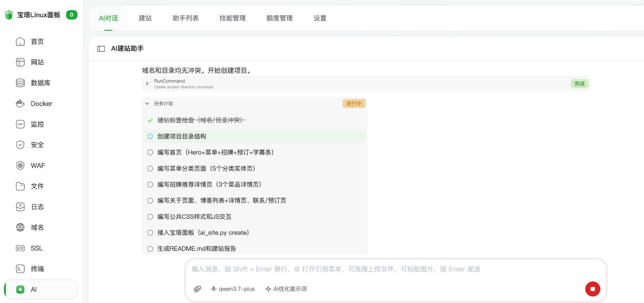Open 域名 globe icon in sidebar
Image resolution: width=644 pixels, height=303 pixels.
point(20,227)
